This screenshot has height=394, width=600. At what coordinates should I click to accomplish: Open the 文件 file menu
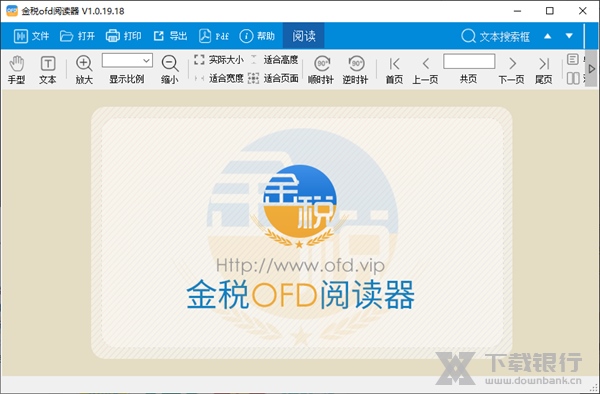[31, 36]
